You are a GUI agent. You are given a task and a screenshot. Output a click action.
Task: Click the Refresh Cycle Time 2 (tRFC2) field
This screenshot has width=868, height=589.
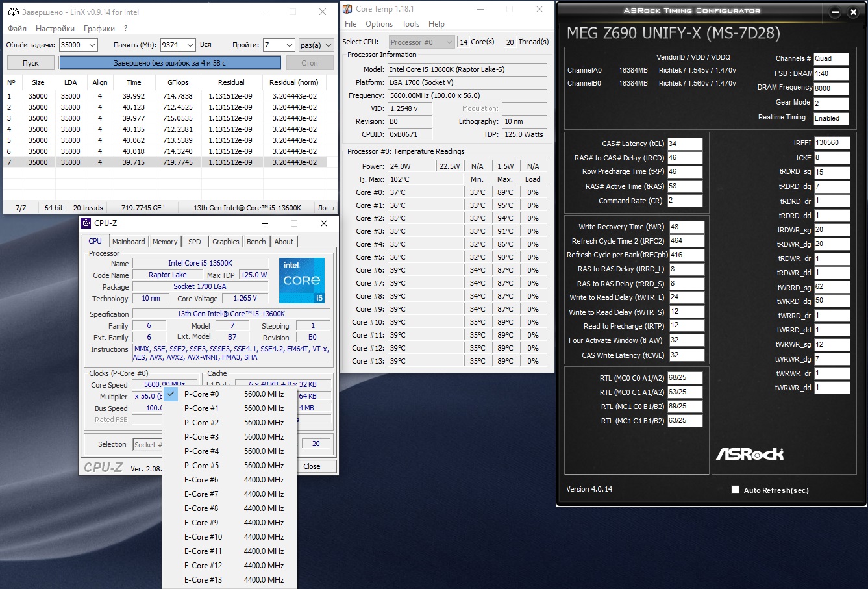pos(687,241)
